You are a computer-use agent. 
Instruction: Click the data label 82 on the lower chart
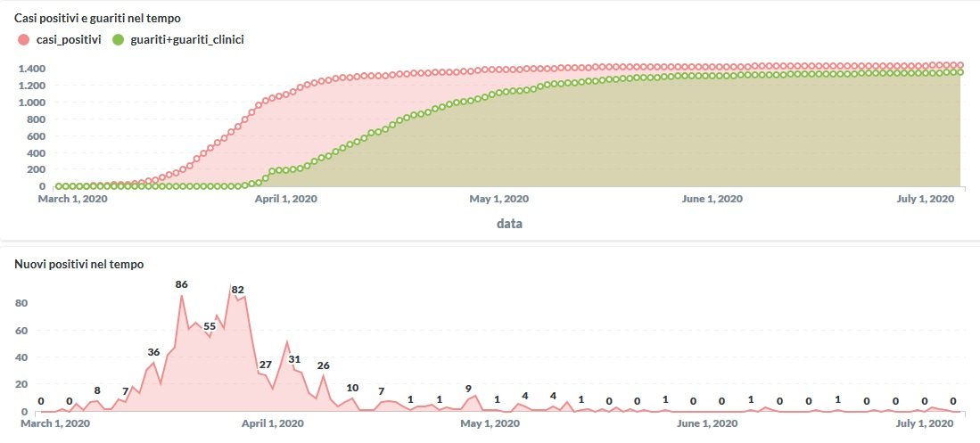pos(237,289)
